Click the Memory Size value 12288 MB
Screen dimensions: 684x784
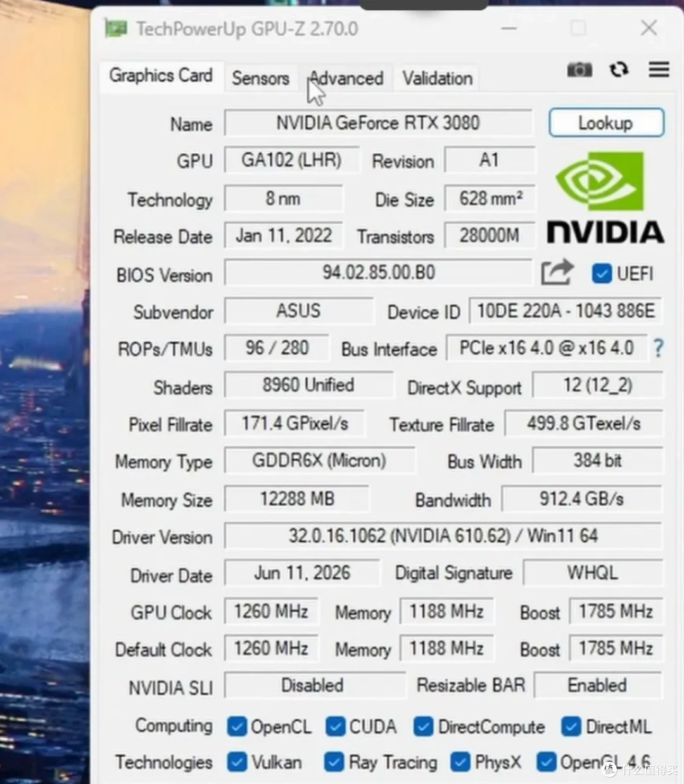[297, 498]
